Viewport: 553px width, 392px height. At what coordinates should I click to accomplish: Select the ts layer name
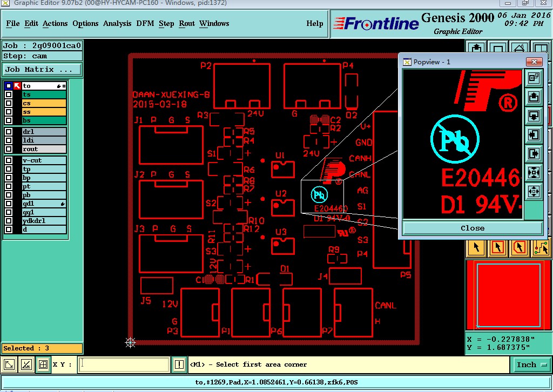44,94
